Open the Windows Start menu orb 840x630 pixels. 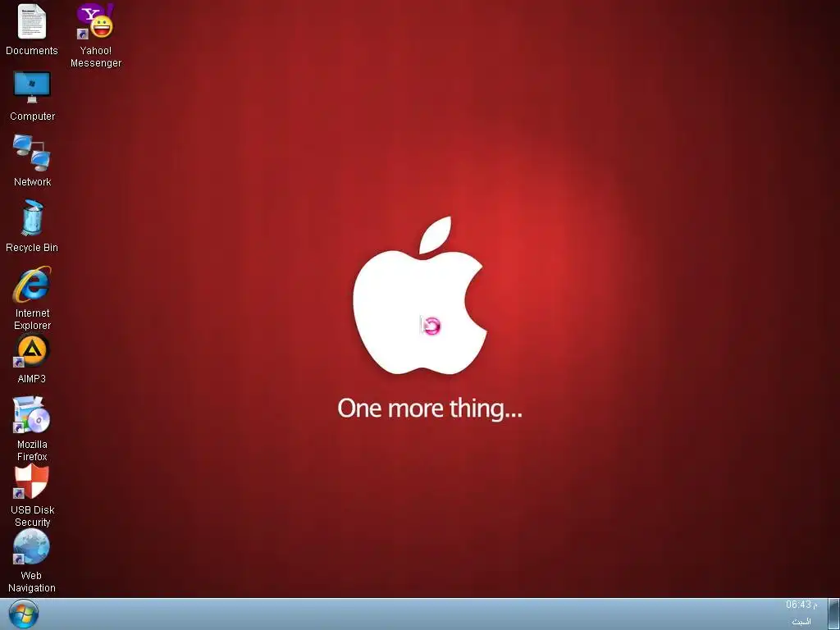click(x=24, y=614)
